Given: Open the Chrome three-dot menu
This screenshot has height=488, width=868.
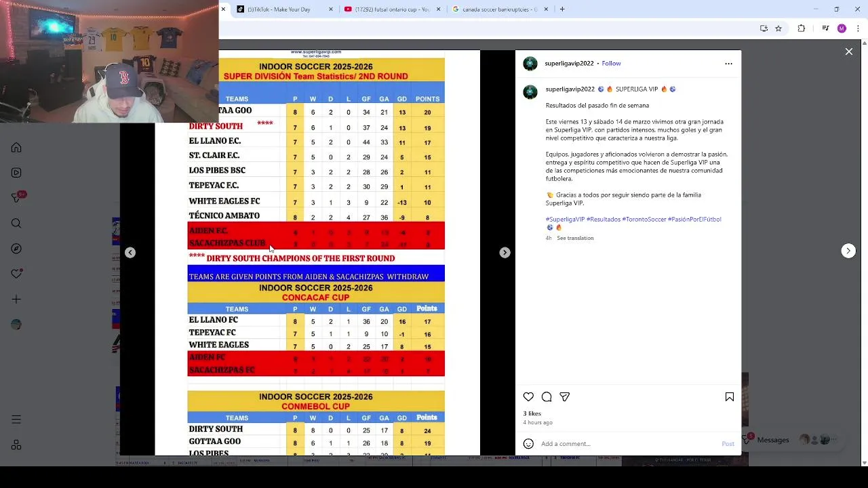Looking at the screenshot, I should (859, 28).
